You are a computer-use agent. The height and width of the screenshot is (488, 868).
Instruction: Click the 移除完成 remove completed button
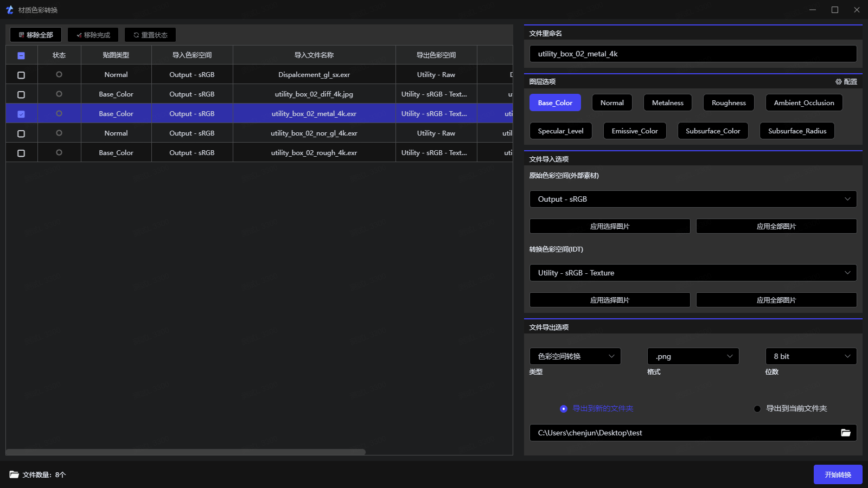[93, 35]
